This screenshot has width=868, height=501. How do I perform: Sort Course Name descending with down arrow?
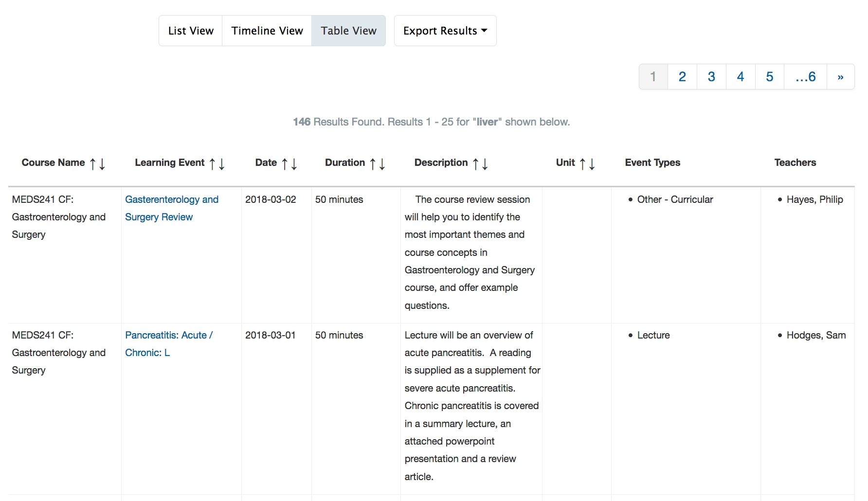tap(102, 164)
